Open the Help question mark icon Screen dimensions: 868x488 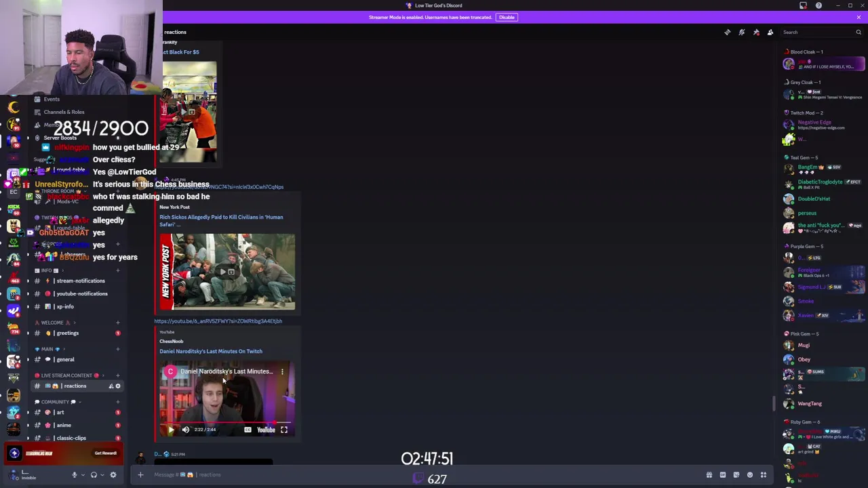(x=818, y=5)
